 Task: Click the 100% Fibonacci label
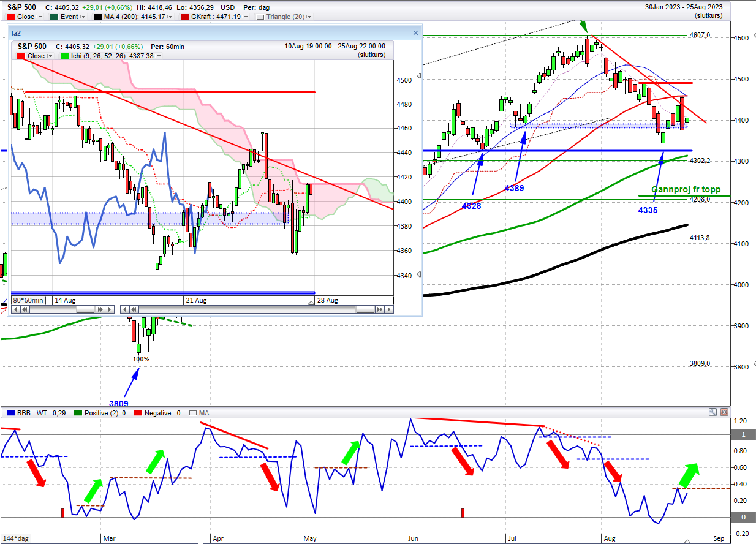click(142, 359)
